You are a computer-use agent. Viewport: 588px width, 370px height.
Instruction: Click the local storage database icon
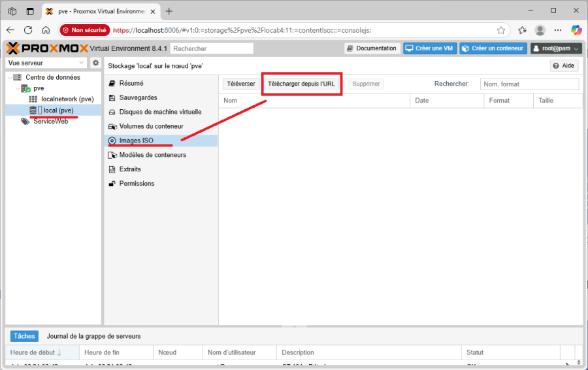pos(33,110)
